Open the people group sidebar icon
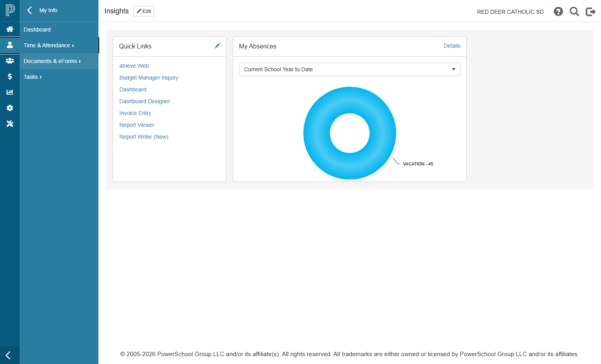601x364 pixels. (10, 61)
